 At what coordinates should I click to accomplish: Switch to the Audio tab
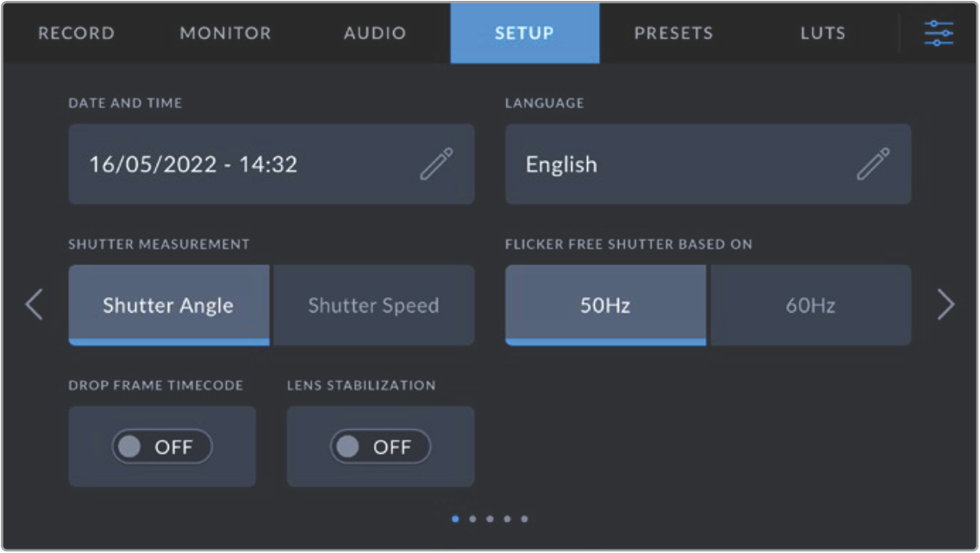tap(375, 34)
